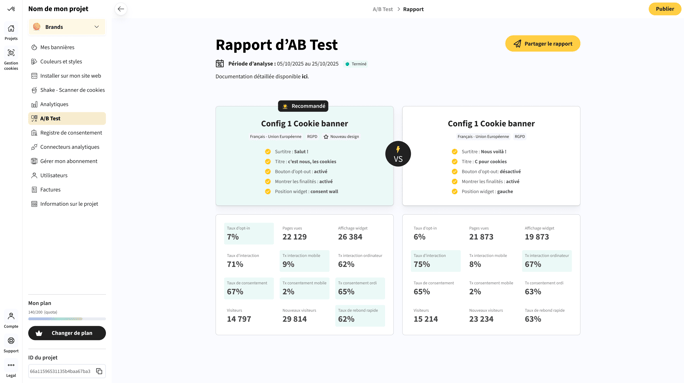Click the plan quota progress bar
Viewport: 684px width, 383px height.
[x=67, y=319]
